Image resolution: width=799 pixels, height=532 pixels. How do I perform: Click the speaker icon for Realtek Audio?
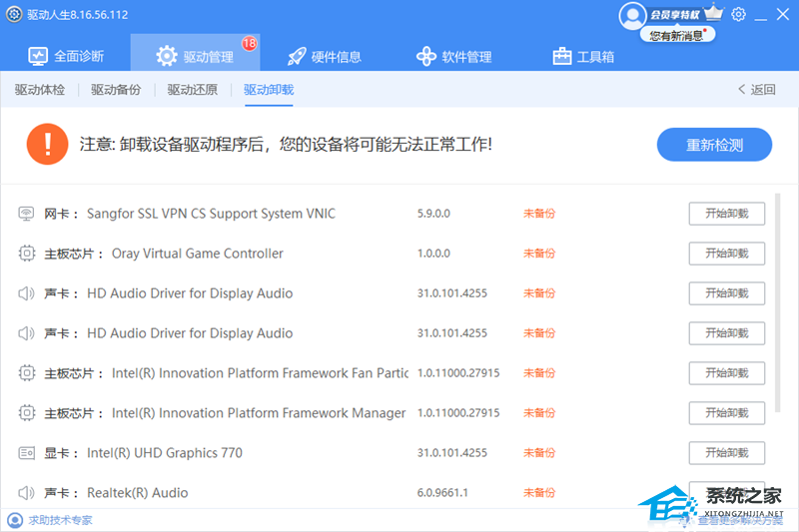[x=26, y=493]
